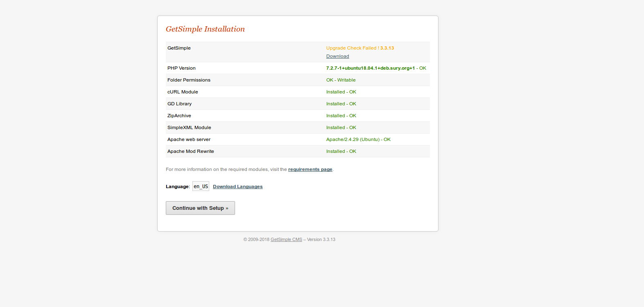
Task: Click the Download link under Upgrade Check
Action: click(337, 56)
